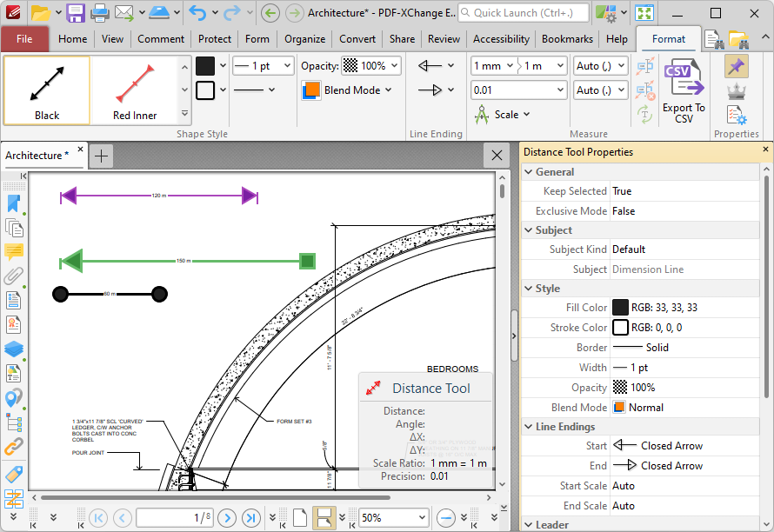This screenshot has width=774, height=532.
Task: Toggle the Keep Tool Selected pin icon
Action: pyautogui.click(x=736, y=66)
